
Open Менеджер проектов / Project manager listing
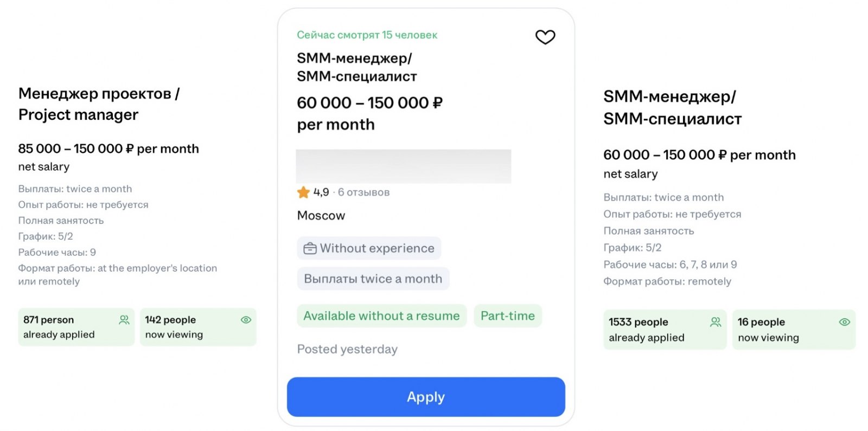(99, 104)
